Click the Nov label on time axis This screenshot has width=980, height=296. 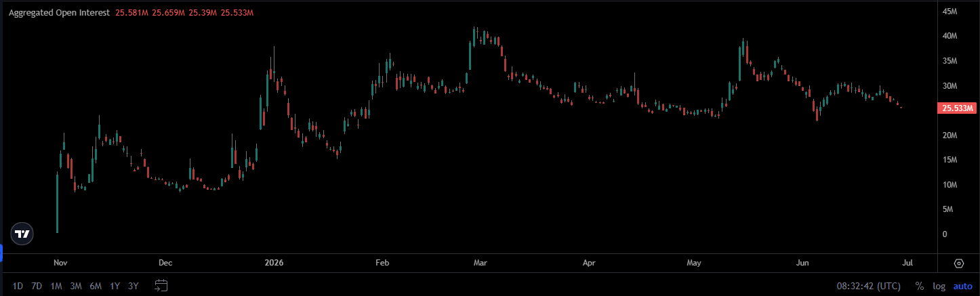(60, 262)
